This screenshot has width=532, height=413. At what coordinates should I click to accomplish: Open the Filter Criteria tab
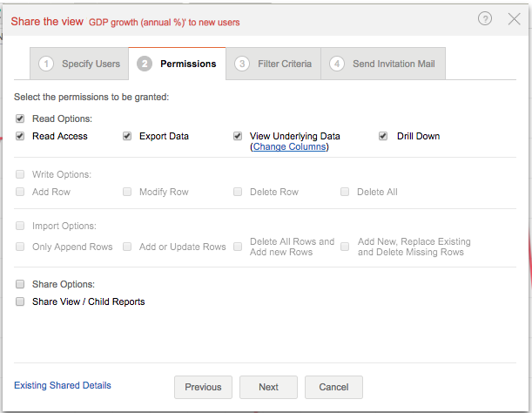pyautogui.click(x=273, y=64)
